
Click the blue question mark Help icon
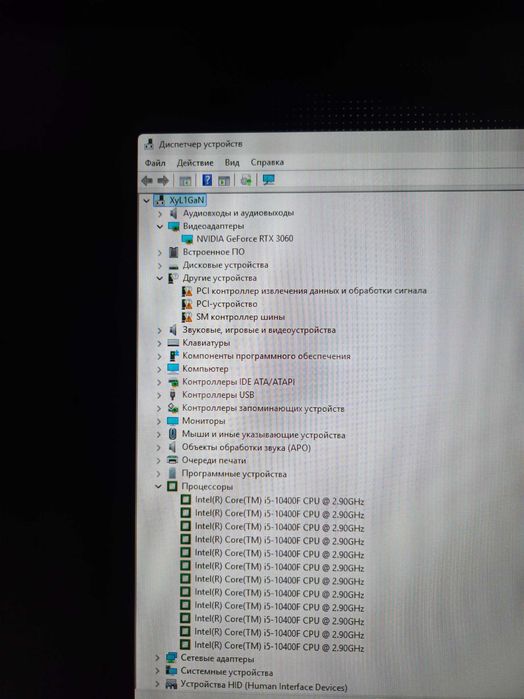pyautogui.click(x=207, y=180)
